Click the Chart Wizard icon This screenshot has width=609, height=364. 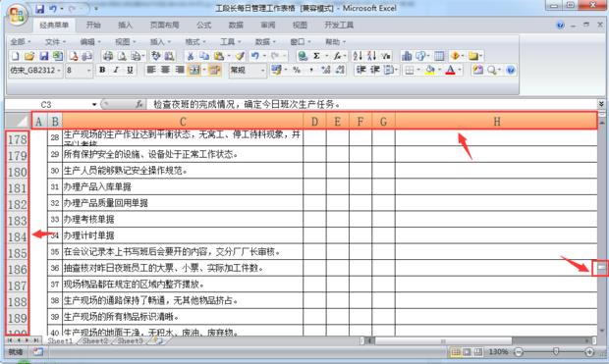point(407,56)
